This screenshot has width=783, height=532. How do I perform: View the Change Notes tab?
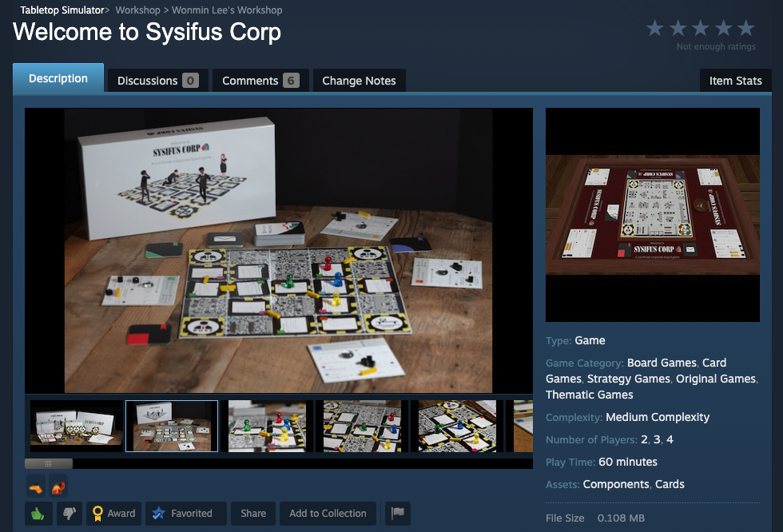[359, 81]
